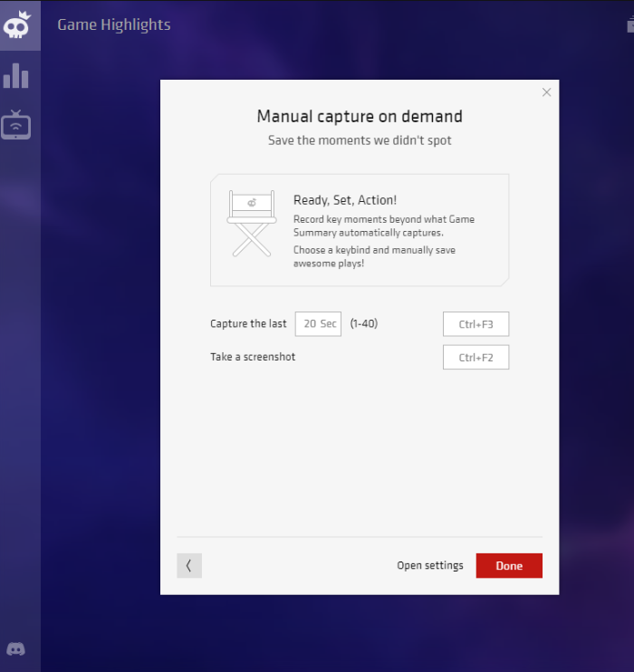
Task: Edit the 20 Sec capture duration field
Action: 318,324
